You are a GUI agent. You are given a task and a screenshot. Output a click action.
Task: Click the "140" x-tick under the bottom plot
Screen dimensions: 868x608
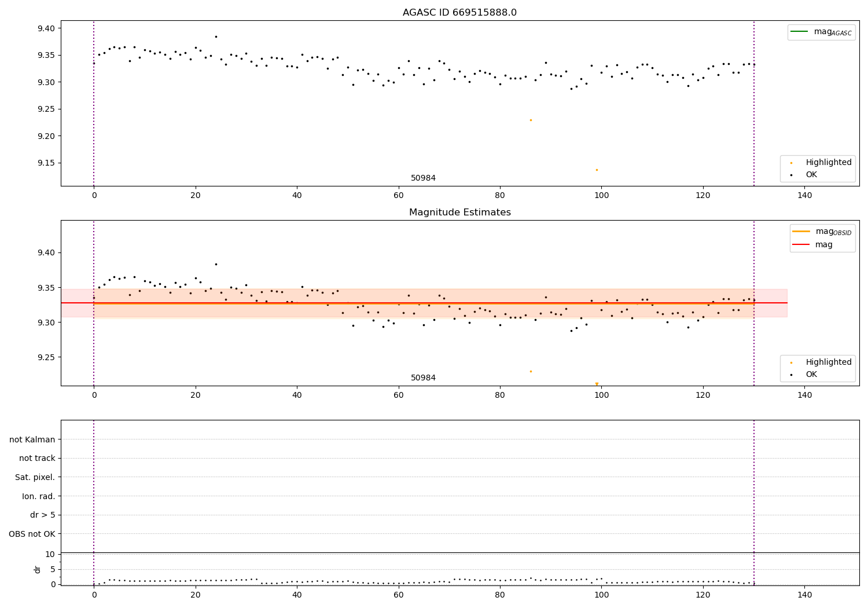tap(804, 595)
